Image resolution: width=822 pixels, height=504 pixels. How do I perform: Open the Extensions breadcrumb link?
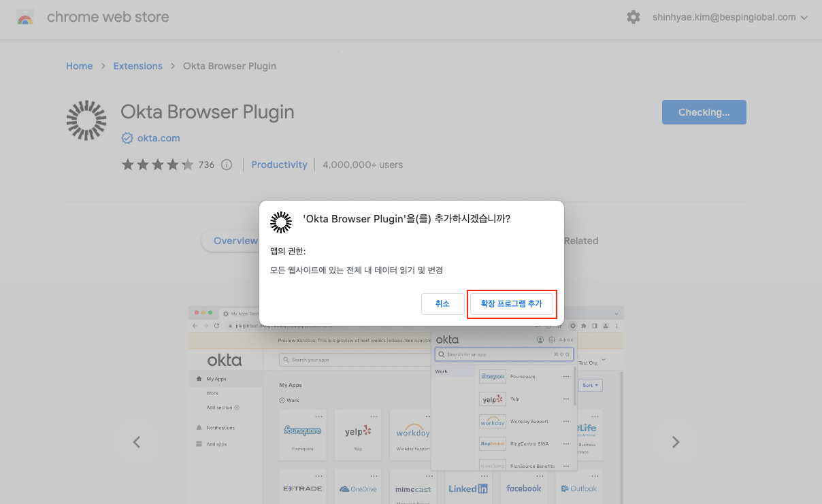point(137,66)
